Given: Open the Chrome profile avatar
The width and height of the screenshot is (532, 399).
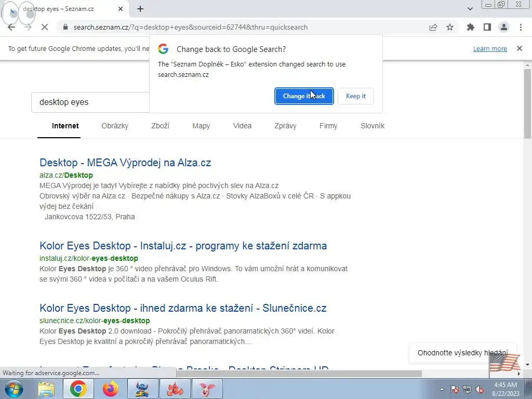Looking at the screenshot, I should click(504, 27).
